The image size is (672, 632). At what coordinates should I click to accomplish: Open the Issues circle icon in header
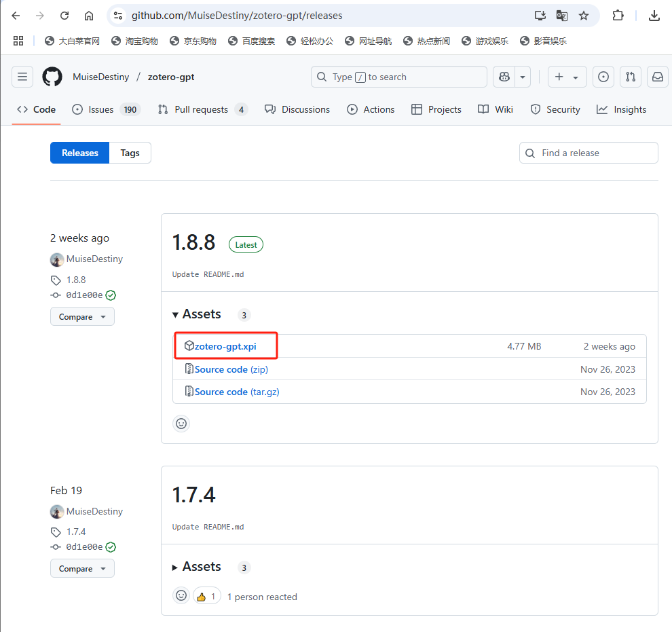(x=603, y=77)
